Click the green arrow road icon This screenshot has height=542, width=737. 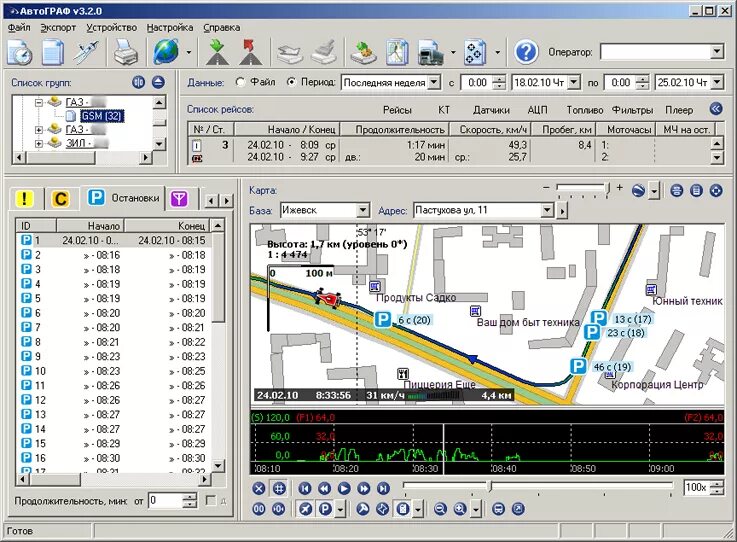pyautogui.click(x=217, y=52)
